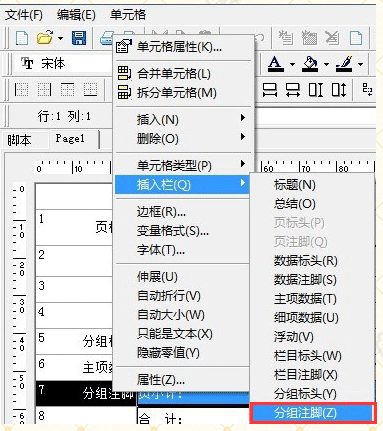The image size is (383, 431).
Task: Switch to the 脚本 tab
Action: click(20, 140)
